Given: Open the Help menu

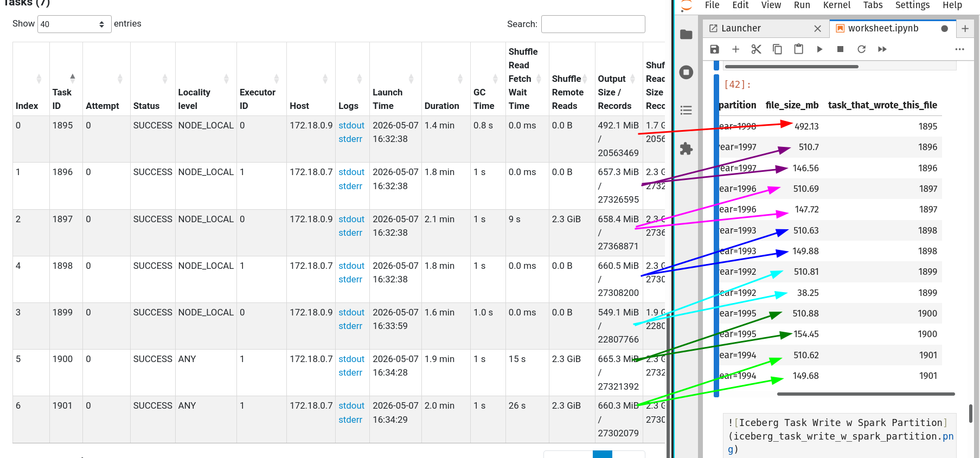Looking at the screenshot, I should [952, 5].
